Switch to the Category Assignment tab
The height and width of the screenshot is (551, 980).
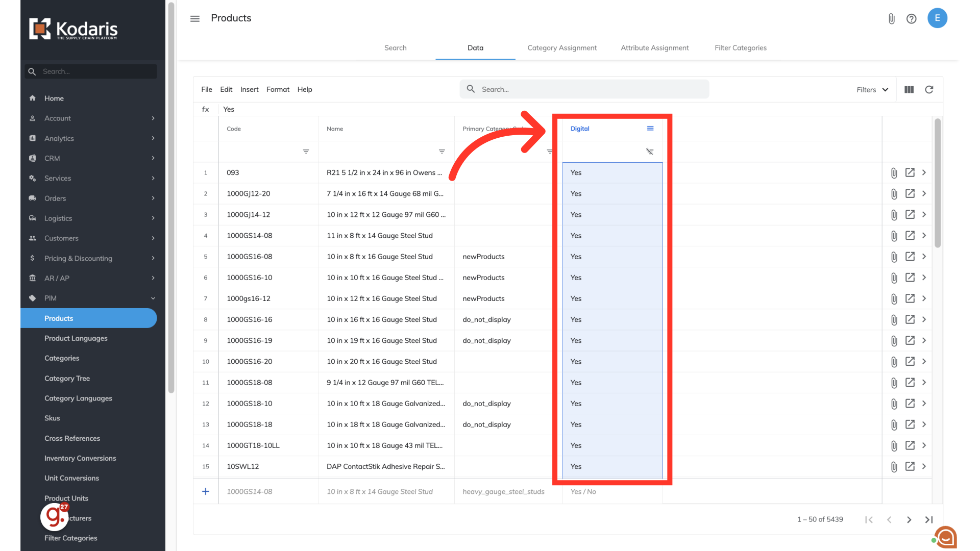[x=561, y=47]
